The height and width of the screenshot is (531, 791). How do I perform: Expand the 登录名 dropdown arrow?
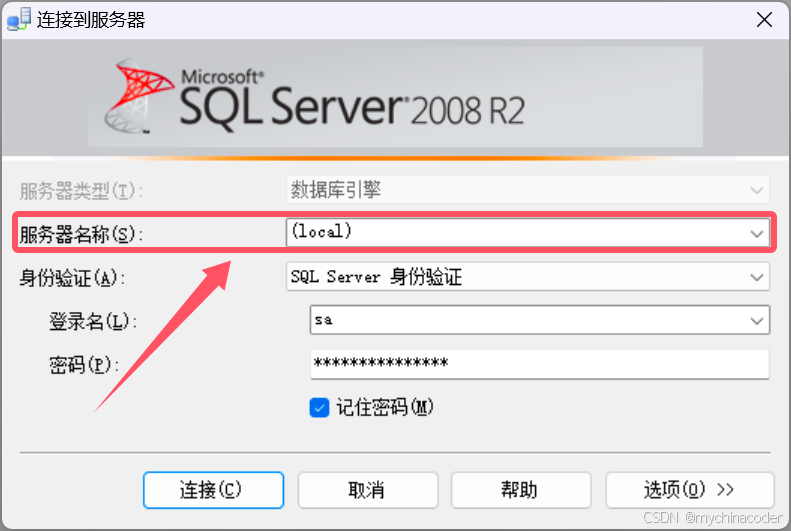coord(756,320)
